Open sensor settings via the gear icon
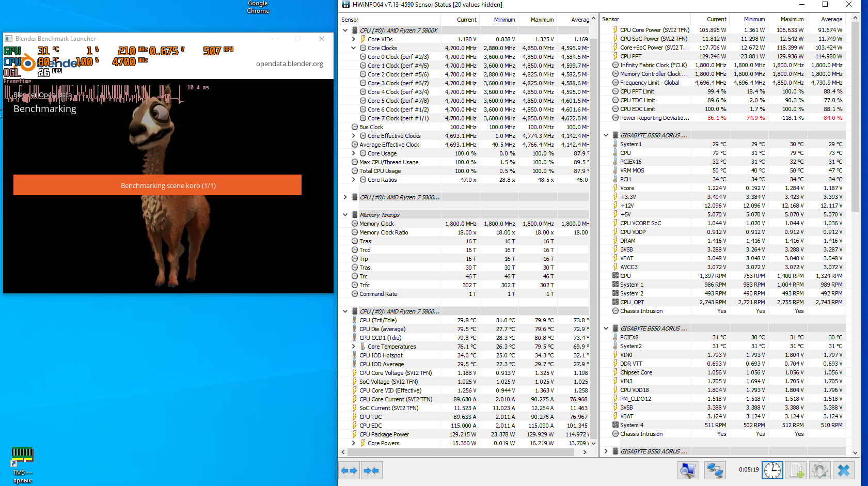This screenshot has height=486, width=868. coord(819,471)
